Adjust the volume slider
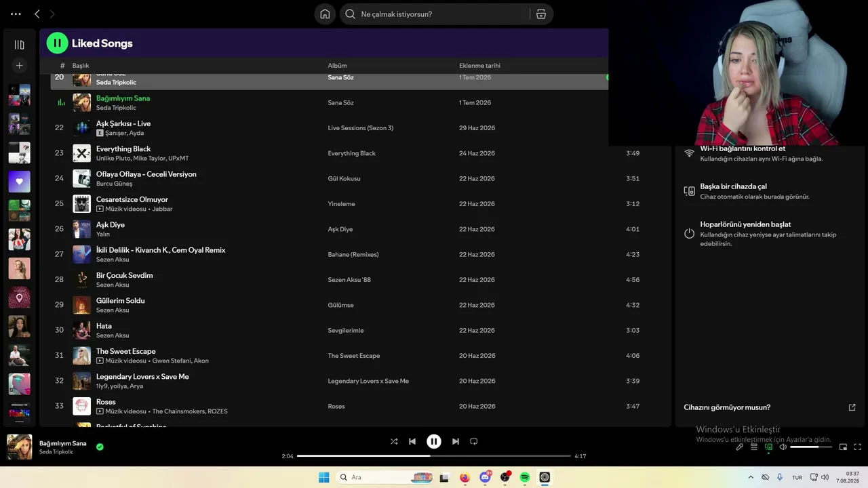The width and height of the screenshot is (868, 488). 811,447
